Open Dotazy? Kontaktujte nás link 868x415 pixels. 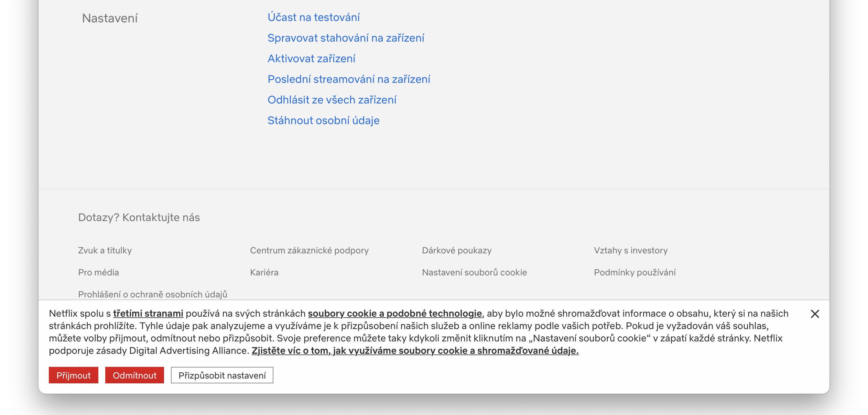click(139, 217)
